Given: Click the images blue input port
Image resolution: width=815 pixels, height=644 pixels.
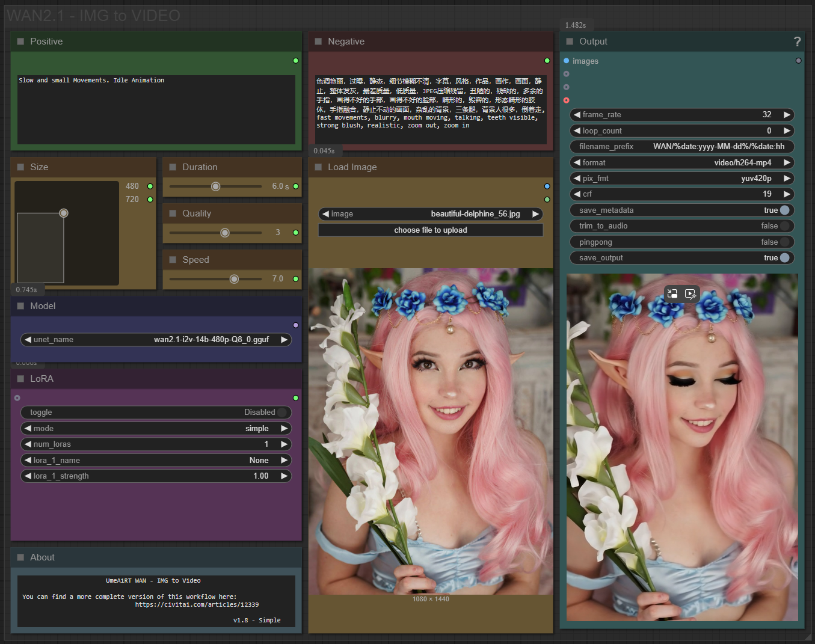Looking at the screenshot, I should coord(566,61).
